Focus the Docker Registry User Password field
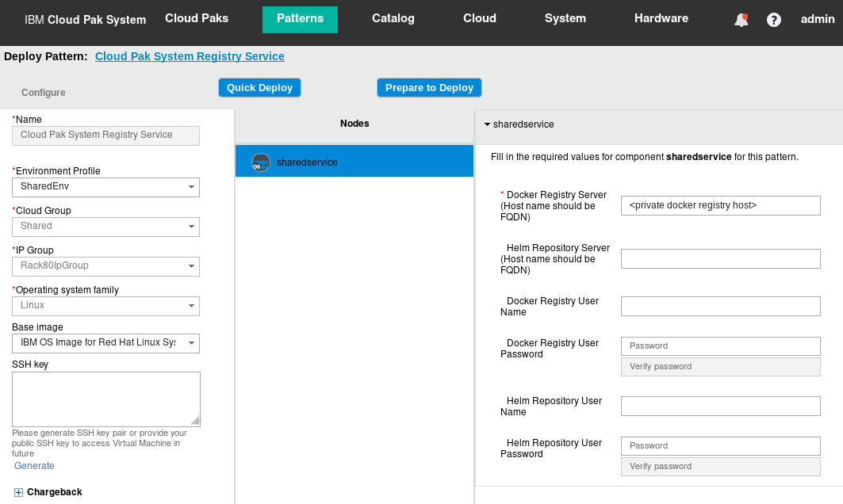The width and height of the screenshot is (843, 504). (x=720, y=346)
